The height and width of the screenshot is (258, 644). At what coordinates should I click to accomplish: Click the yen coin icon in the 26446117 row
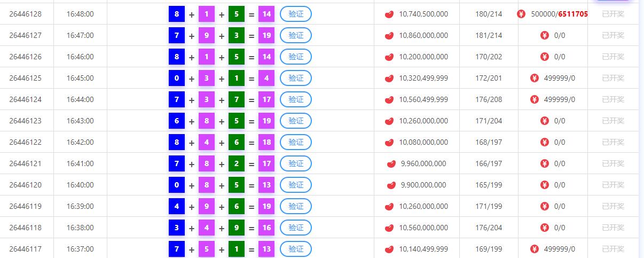click(x=534, y=249)
